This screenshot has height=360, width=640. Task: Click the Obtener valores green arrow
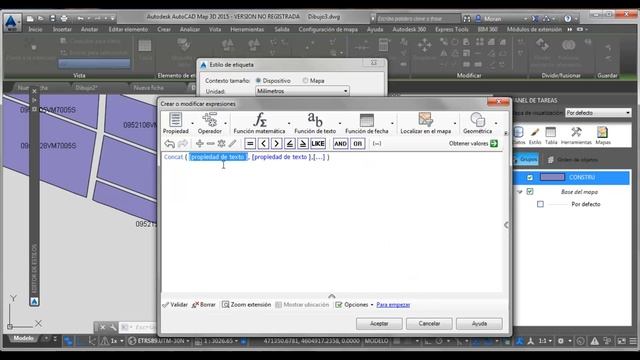click(494, 144)
